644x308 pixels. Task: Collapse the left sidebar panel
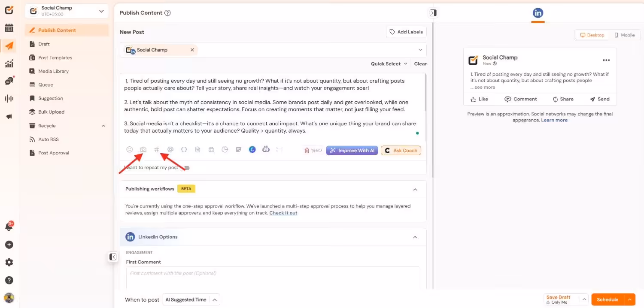coord(113,257)
